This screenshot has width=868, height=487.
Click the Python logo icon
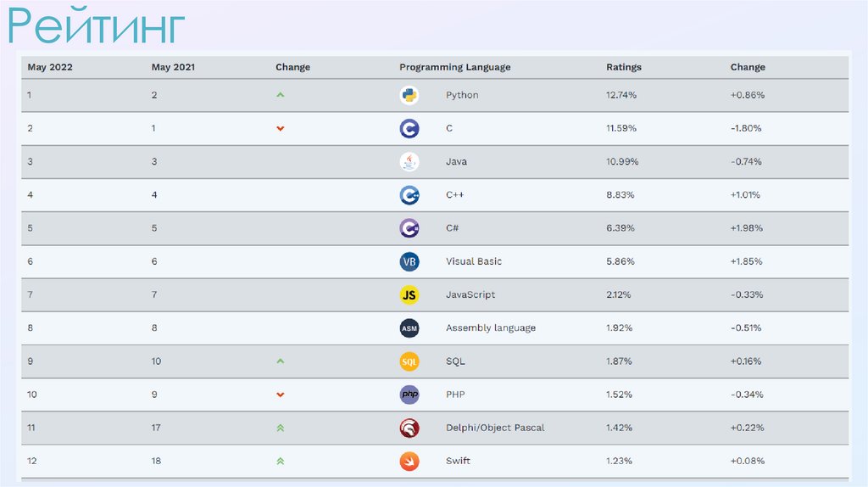[x=409, y=95]
